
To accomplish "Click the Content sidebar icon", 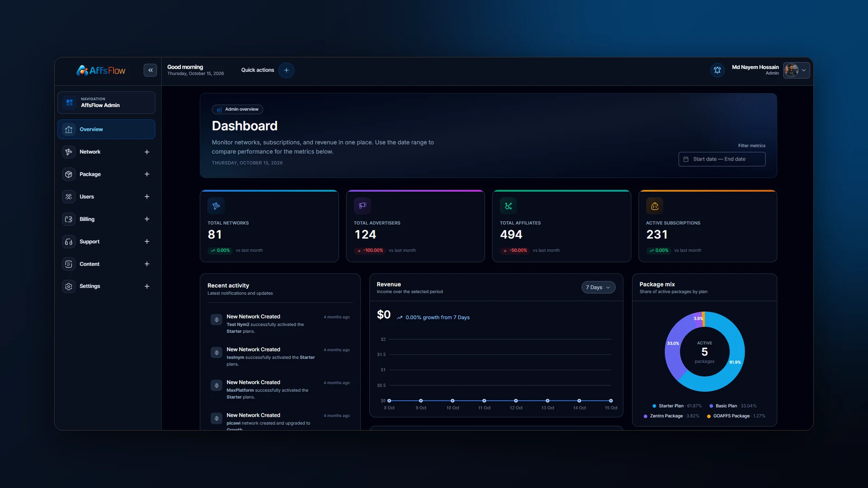I will click(69, 264).
